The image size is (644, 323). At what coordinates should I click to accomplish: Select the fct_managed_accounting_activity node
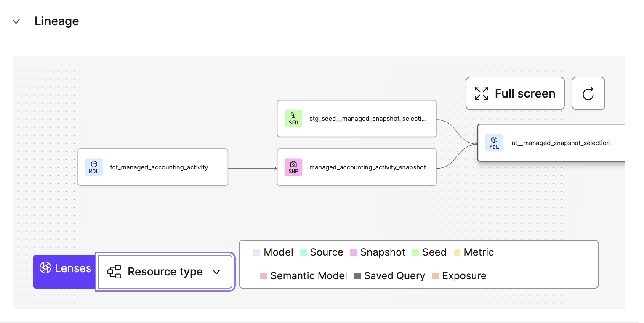click(159, 167)
